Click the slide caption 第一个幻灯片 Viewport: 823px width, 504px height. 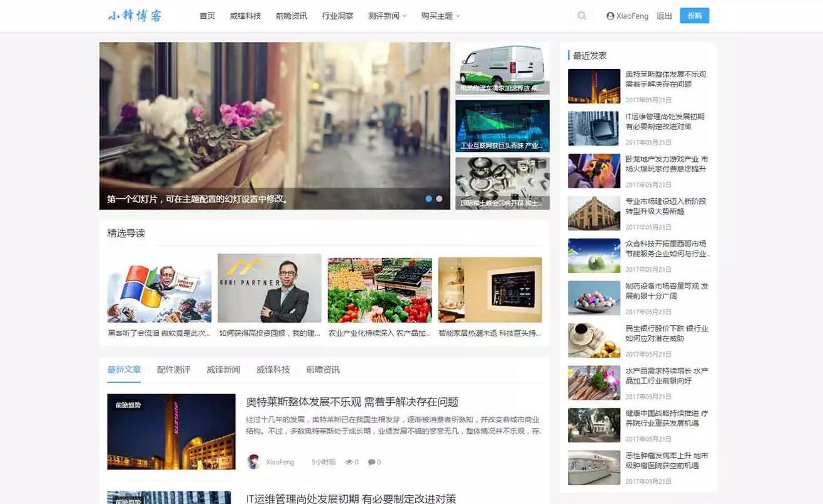(x=199, y=199)
